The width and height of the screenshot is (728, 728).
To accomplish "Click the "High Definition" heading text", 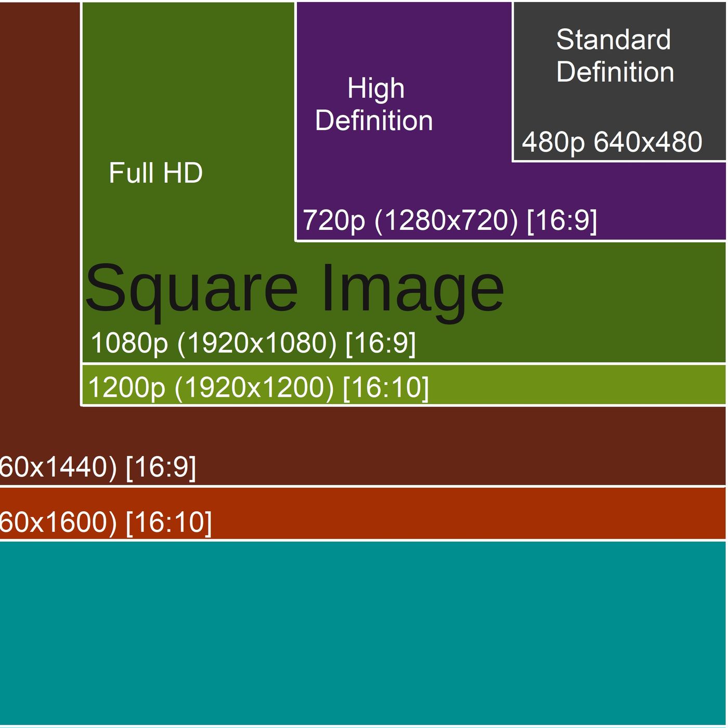I will click(x=374, y=104).
